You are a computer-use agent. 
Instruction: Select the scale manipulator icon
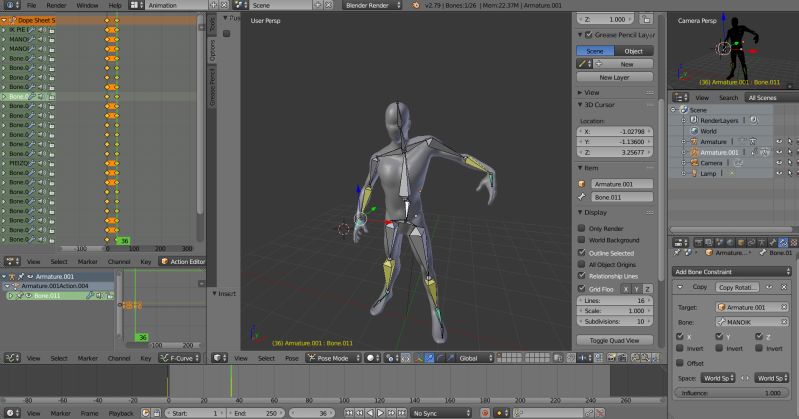pos(451,358)
